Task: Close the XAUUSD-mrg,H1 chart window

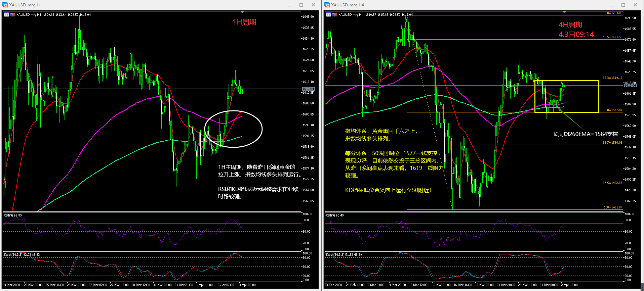Action: (313, 5)
